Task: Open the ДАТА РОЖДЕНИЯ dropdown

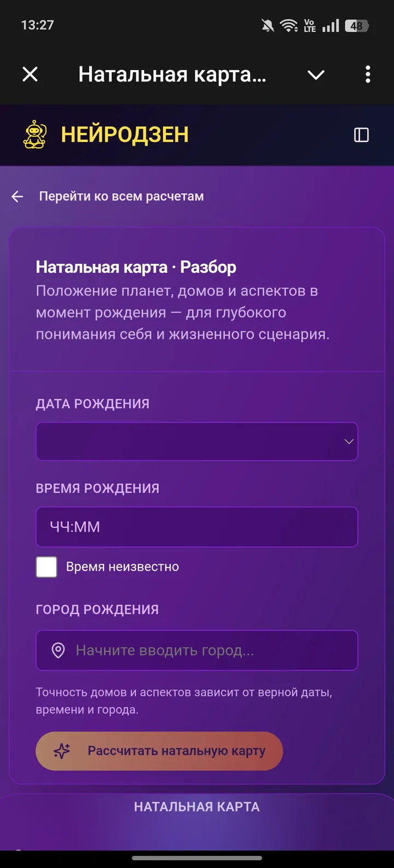Action: [197, 441]
